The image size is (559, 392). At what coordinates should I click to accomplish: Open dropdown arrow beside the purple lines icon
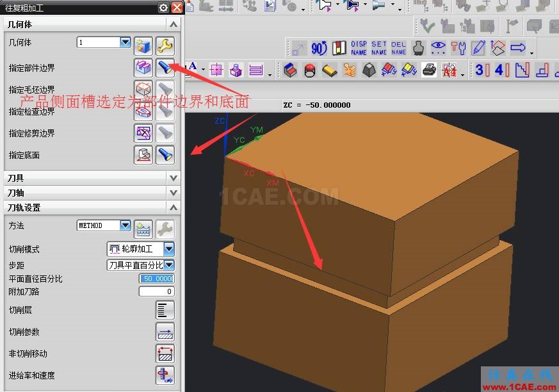(270, 74)
